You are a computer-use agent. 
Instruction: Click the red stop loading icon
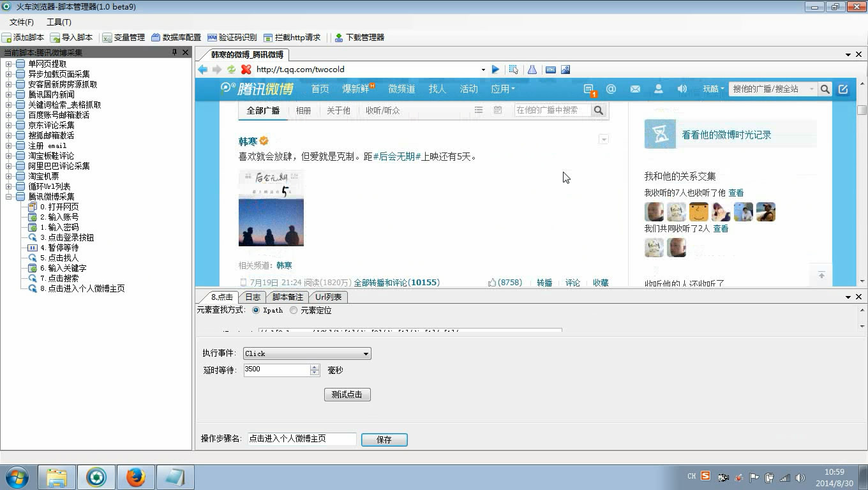[x=246, y=70]
